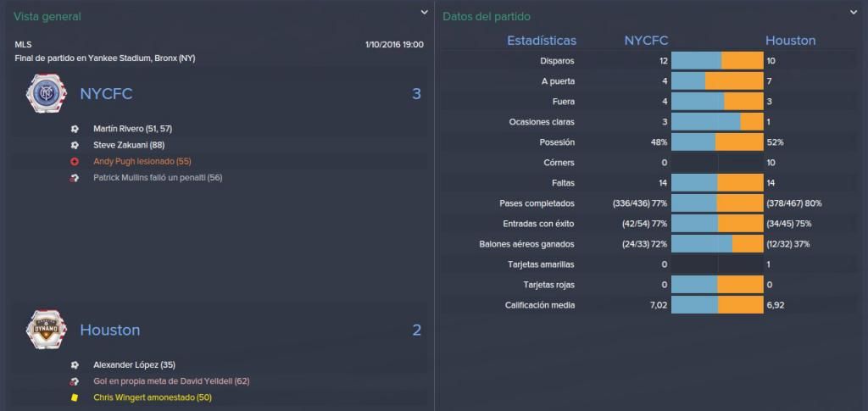
Task: Click goal icon next to Steve Zakuani
Action: 75,145
